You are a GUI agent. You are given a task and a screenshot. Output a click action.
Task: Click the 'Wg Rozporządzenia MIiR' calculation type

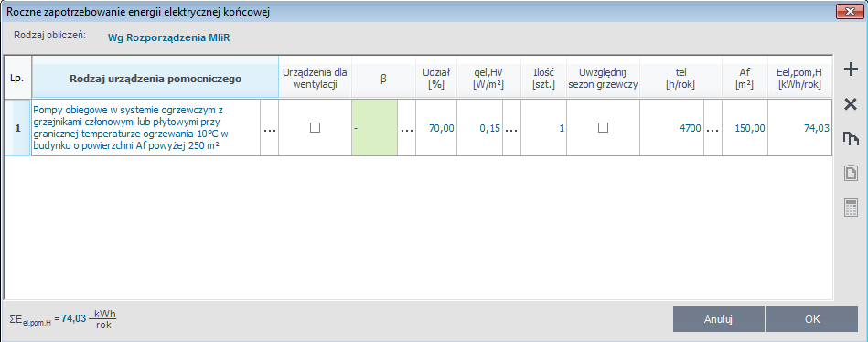pyautogui.click(x=168, y=38)
